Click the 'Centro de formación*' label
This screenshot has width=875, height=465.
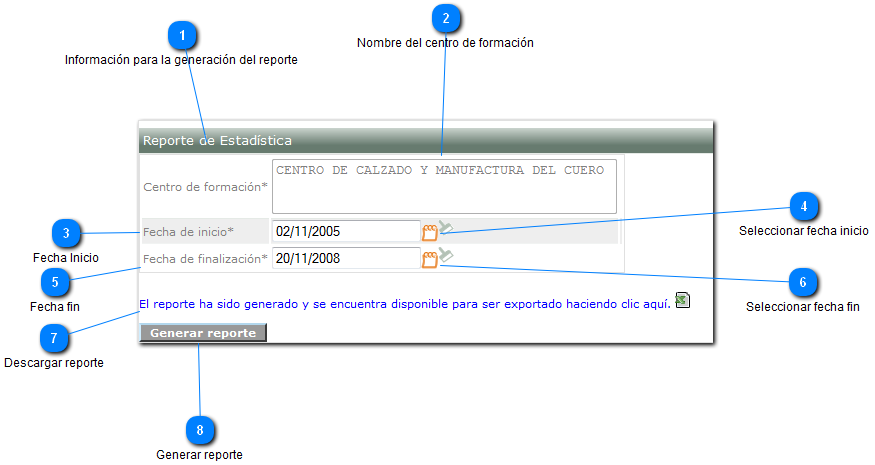(205, 187)
